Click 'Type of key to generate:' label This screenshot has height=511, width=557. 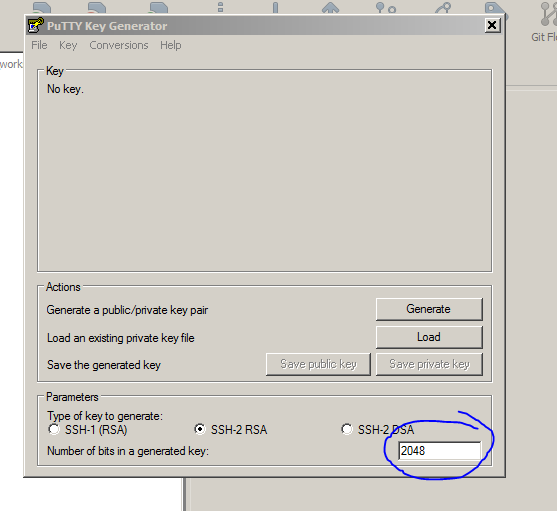tap(105, 416)
